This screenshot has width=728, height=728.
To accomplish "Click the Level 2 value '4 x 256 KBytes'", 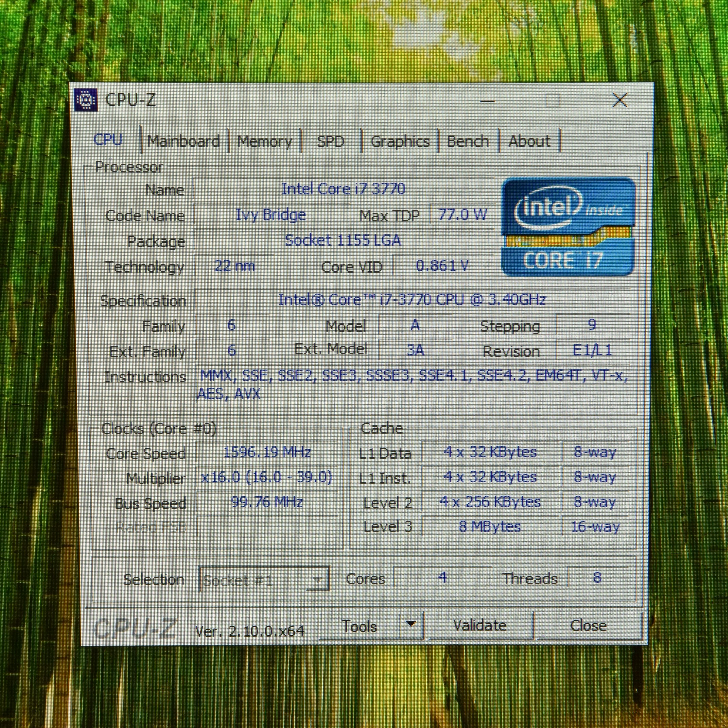I will [x=490, y=501].
